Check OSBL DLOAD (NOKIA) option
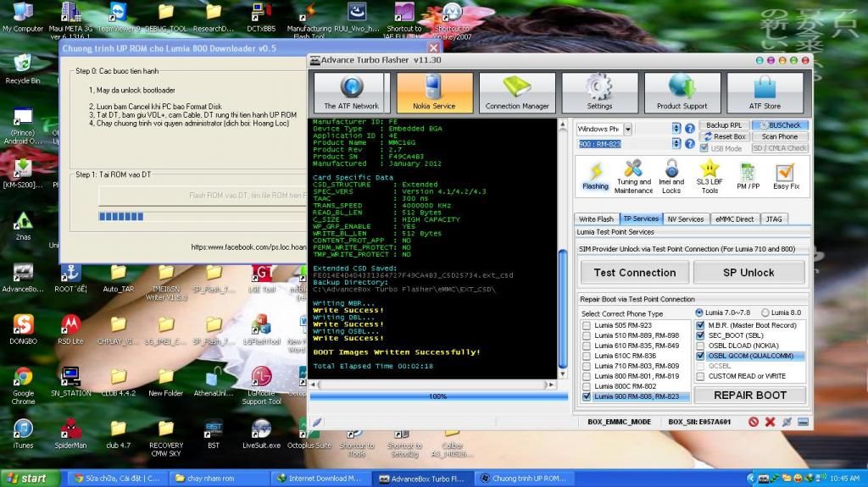The height and width of the screenshot is (487, 868). [700, 346]
